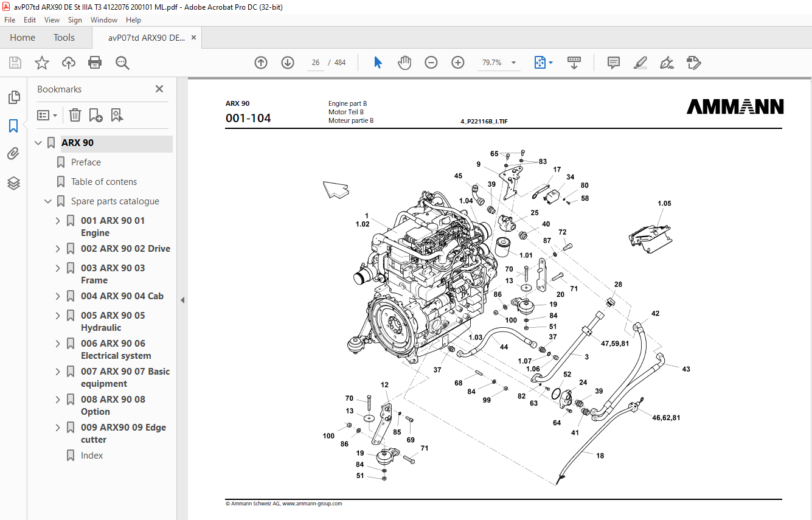Screen dimensions: 812x520
Task: Close the Bookmarks panel
Action: (159, 89)
